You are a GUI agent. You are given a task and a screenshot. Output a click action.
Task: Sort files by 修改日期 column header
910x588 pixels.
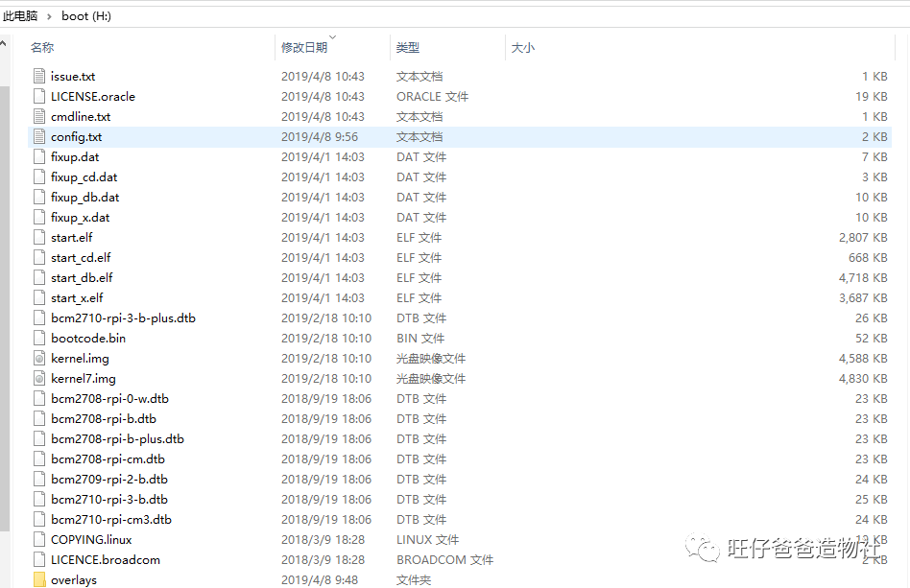(304, 48)
